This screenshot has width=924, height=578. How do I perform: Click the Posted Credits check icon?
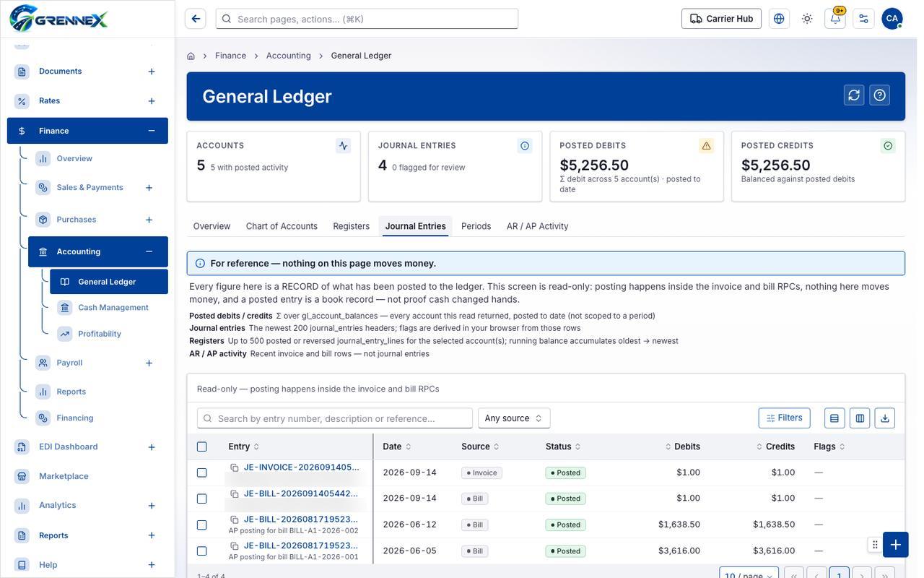(888, 146)
